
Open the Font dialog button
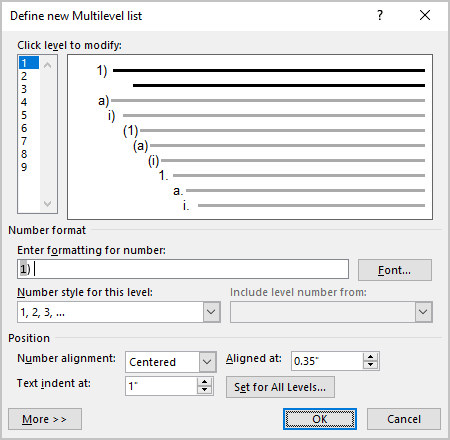click(395, 270)
